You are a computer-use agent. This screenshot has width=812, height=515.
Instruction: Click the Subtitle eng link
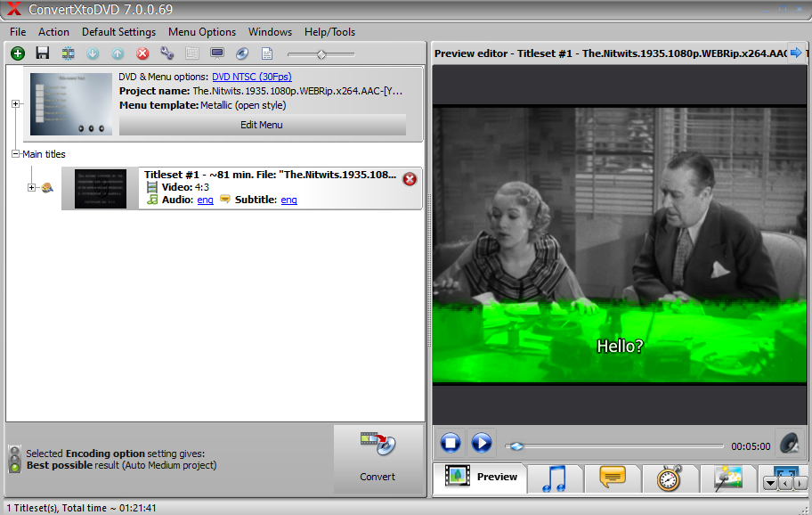tap(289, 200)
